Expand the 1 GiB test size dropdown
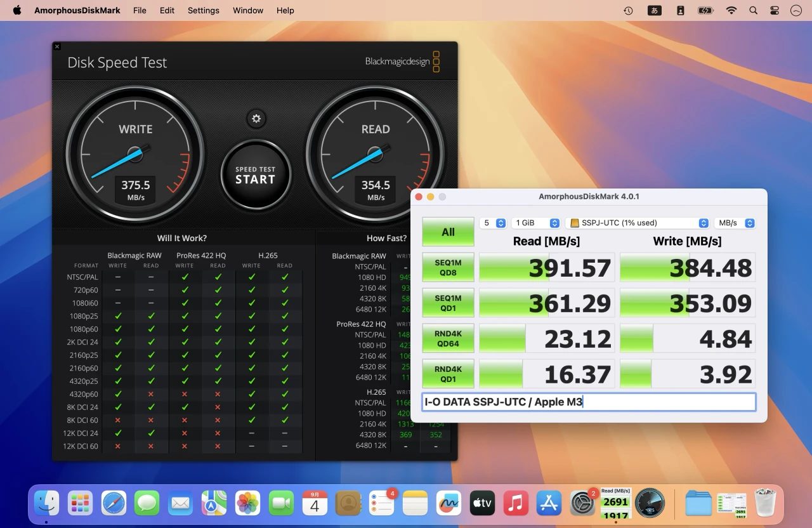This screenshot has height=528, width=812. [x=536, y=223]
